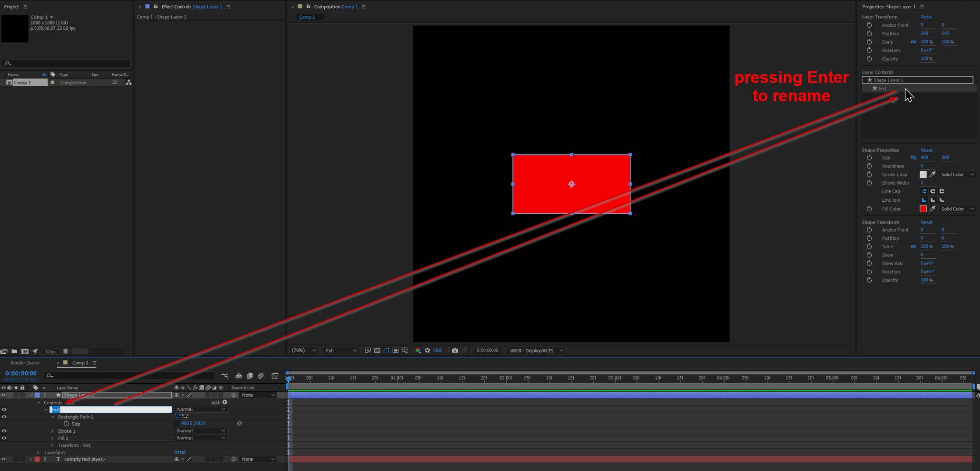Switch to the Render Queue tab
980x471 pixels.
(25, 363)
